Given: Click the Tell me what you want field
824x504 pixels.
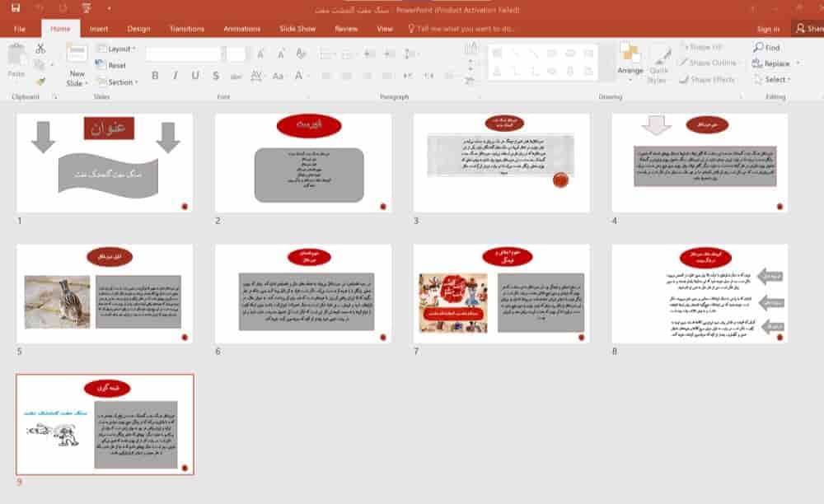Looking at the screenshot, I should pyautogui.click(x=466, y=29).
